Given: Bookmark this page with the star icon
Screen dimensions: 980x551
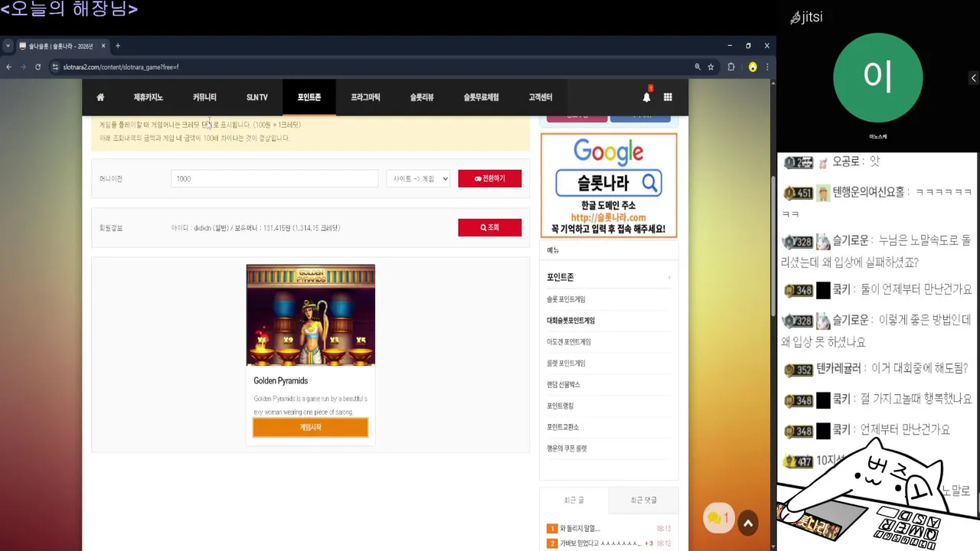Looking at the screenshot, I should [710, 67].
